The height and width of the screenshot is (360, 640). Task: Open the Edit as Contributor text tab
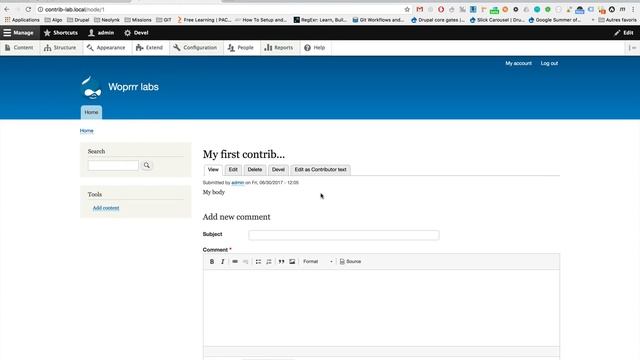pos(320,170)
